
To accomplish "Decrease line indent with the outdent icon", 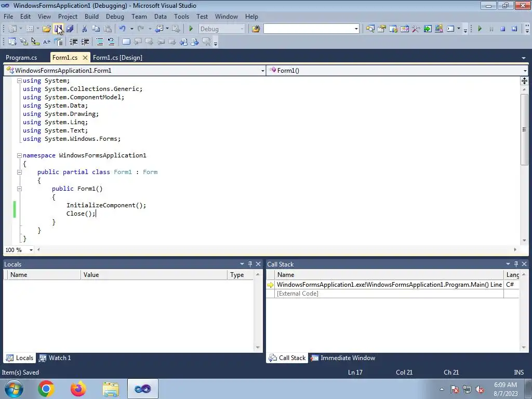I will [74, 42].
